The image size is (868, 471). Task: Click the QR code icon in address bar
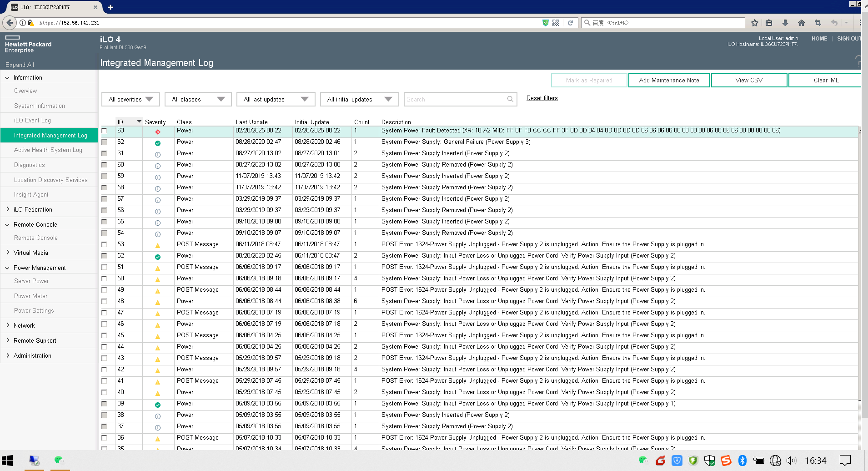pos(556,23)
